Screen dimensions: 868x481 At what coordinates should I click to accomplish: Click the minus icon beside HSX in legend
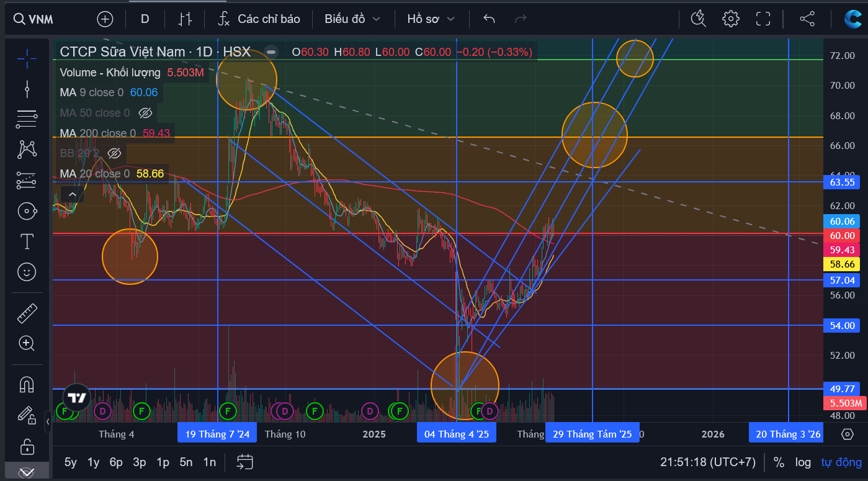point(271,52)
